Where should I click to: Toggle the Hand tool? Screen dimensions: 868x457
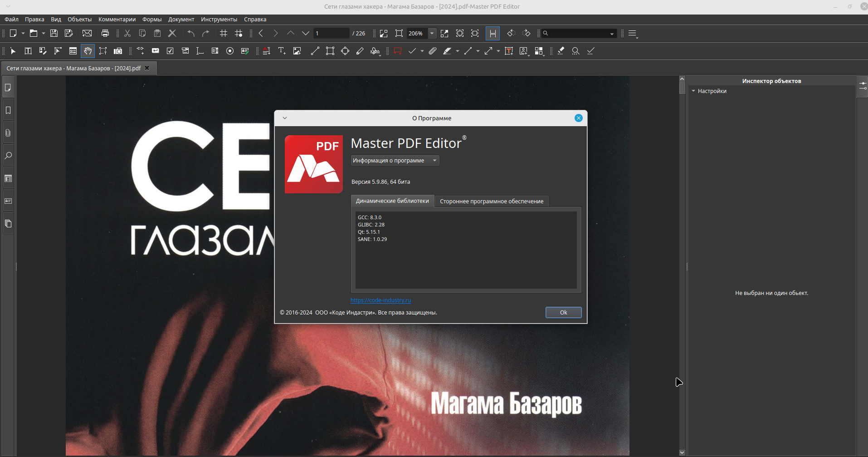[88, 51]
